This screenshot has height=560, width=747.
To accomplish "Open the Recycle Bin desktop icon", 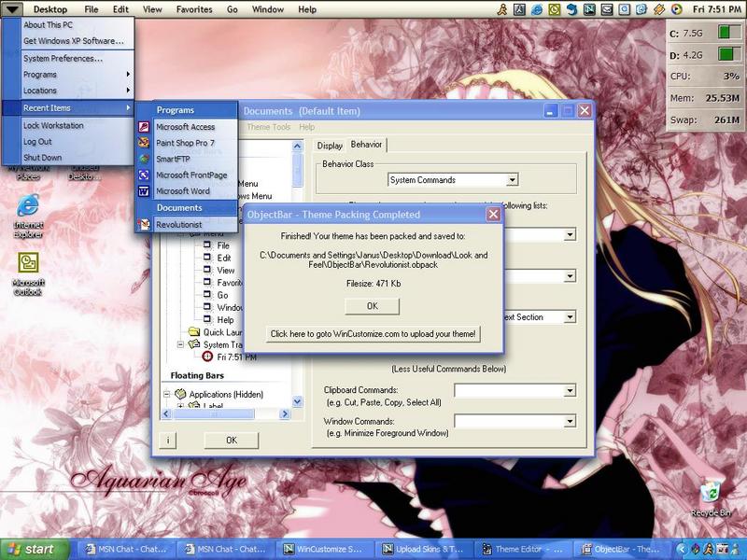I will click(x=711, y=493).
